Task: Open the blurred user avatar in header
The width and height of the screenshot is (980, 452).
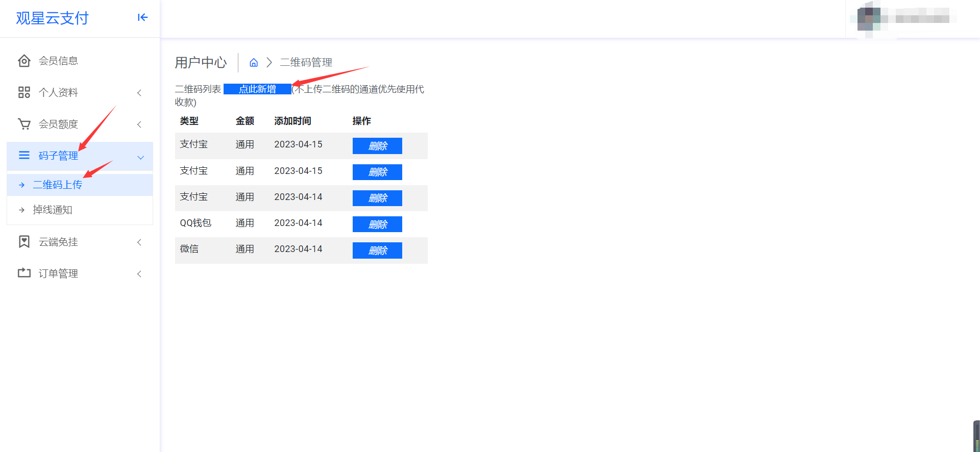Action: pyautogui.click(x=869, y=19)
